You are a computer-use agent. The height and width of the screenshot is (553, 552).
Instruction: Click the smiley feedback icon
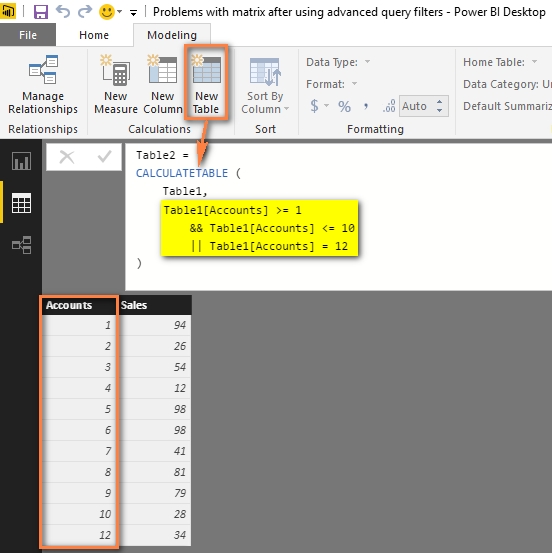click(107, 12)
